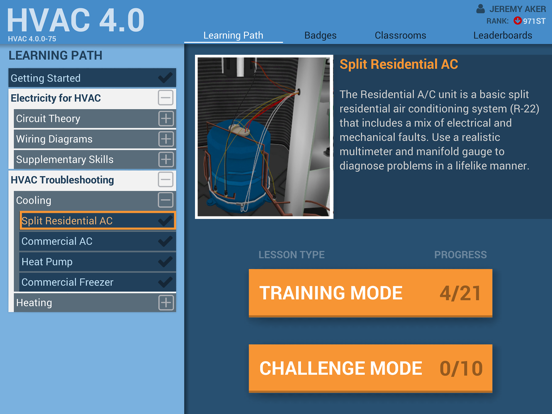This screenshot has height=414, width=552.
Task: Click the Getting Started checkmark icon
Action: tap(165, 77)
